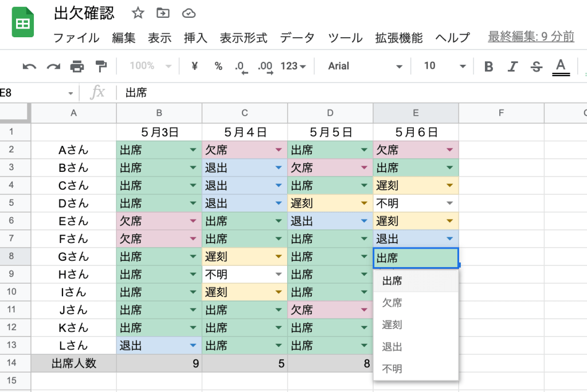The height and width of the screenshot is (392, 587).
Task: Click the 最終編集: 9分前 link
Action: [x=530, y=36]
